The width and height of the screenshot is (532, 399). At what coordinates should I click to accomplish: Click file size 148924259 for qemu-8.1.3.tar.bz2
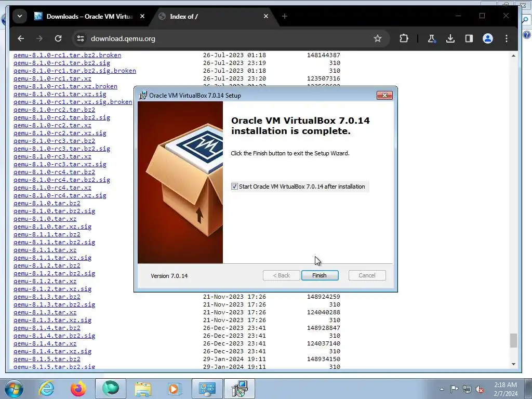(323, 297)
